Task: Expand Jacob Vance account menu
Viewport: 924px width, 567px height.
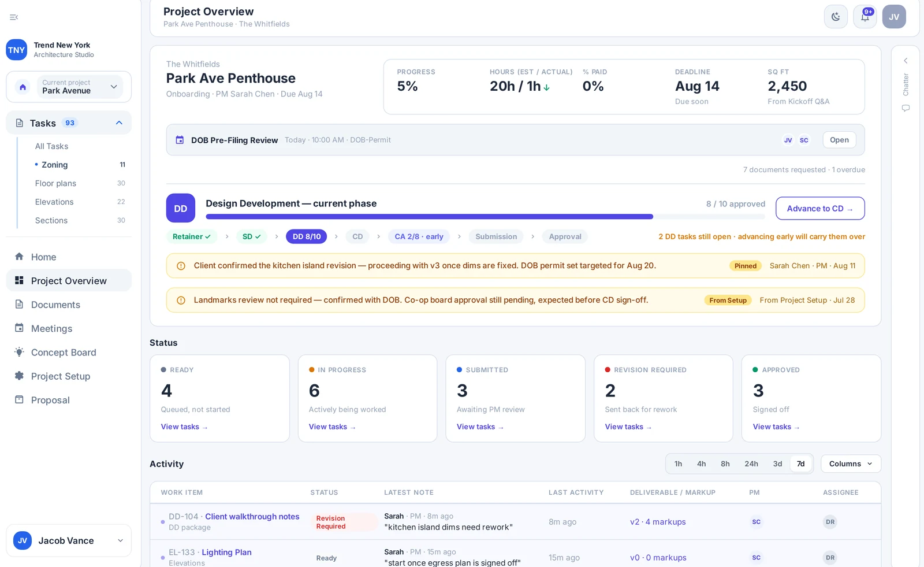Action: tap(69, 540)
